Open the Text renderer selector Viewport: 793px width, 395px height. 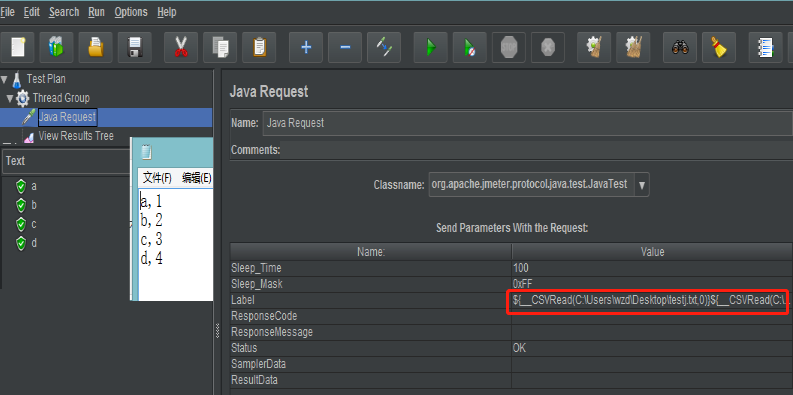(66, 161)
